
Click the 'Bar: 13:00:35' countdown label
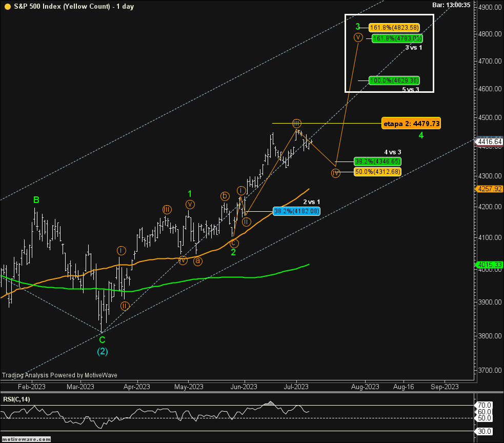(x=451, y=5)
